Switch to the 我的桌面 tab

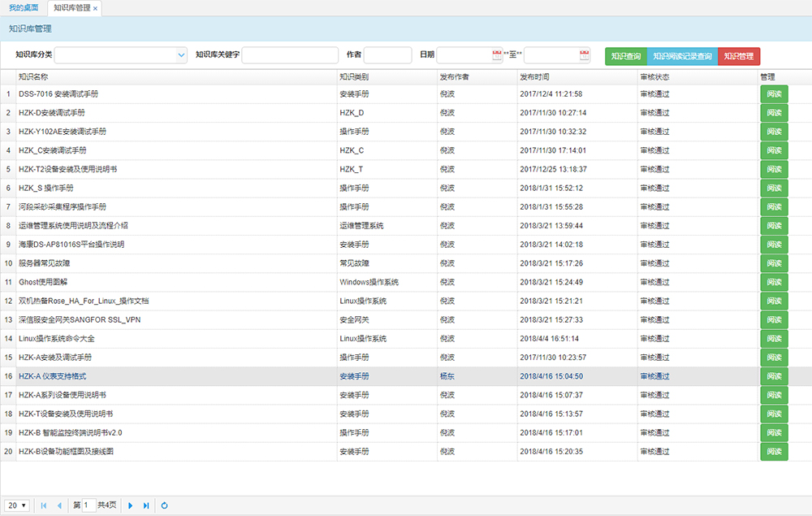click(24, 8)
